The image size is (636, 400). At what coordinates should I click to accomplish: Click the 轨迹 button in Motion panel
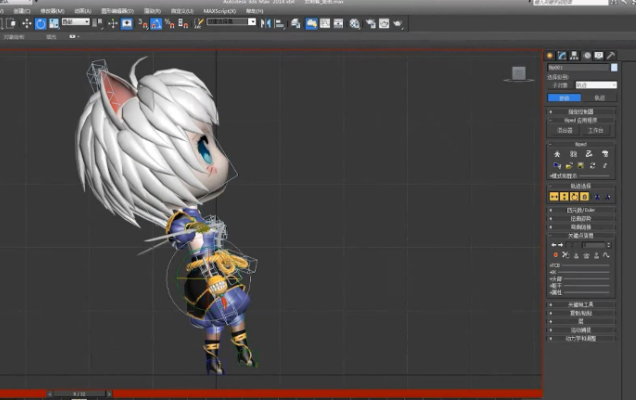pos(600,98)
